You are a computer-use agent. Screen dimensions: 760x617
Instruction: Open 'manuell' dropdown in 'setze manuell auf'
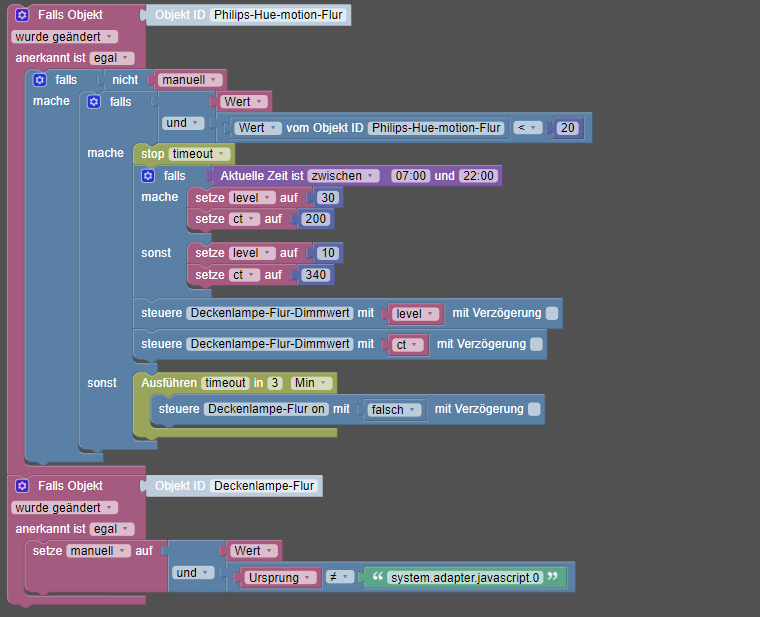pos(98,551)
